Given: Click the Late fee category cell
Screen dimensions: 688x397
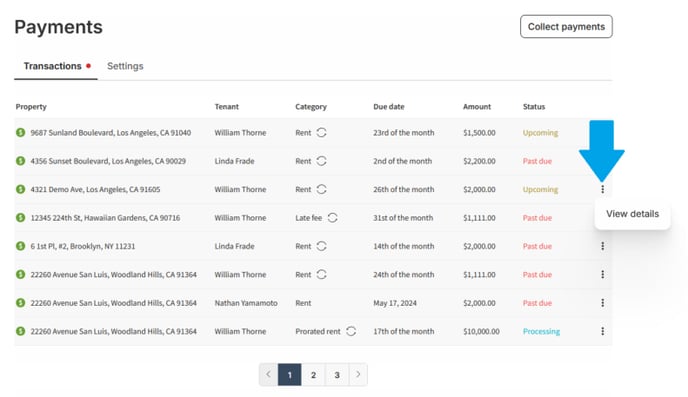Looking at the screenshot, I should tap(308, 218).
